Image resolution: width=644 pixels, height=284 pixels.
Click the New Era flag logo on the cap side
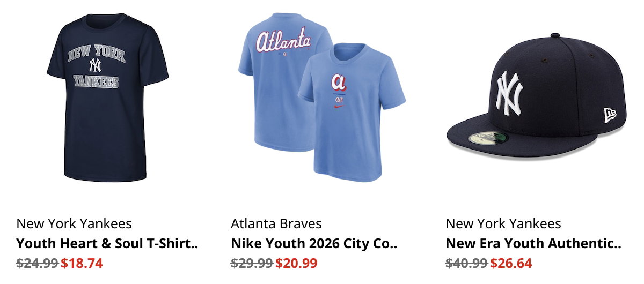[610, 115]
